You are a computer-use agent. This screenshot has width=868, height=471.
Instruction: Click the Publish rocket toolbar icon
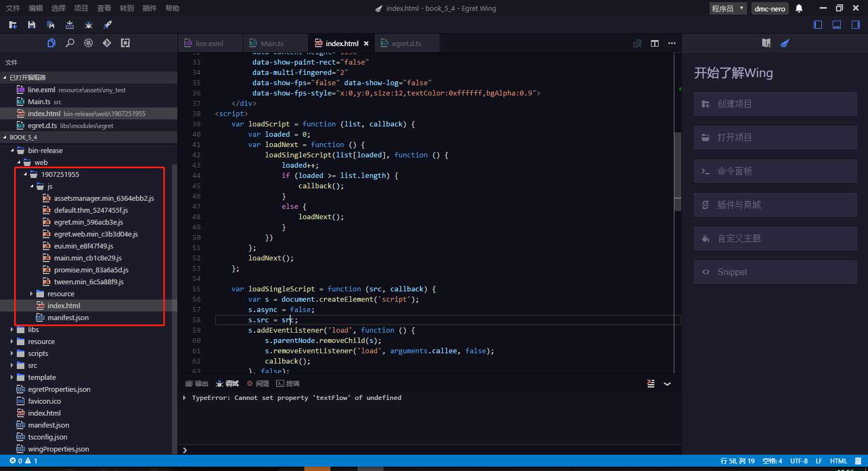(107, 25)
